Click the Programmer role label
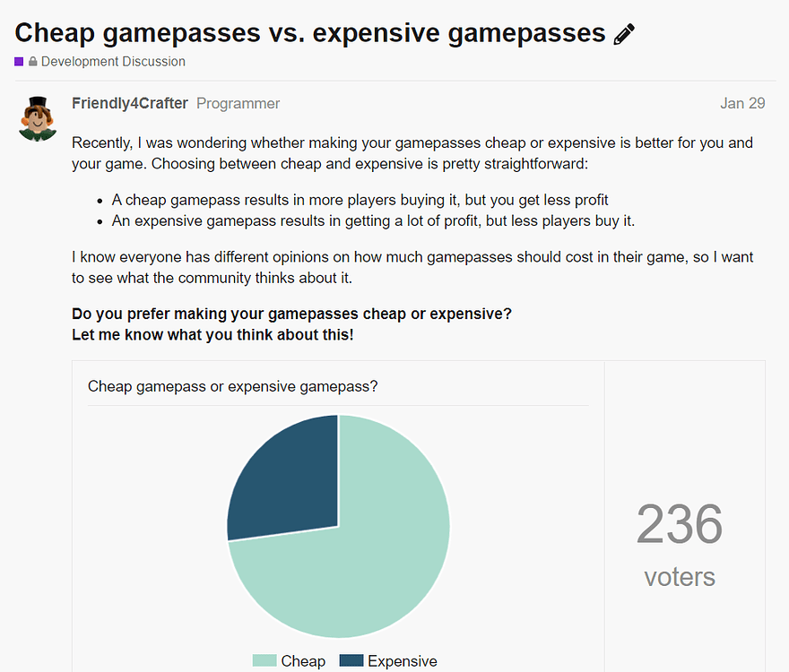The height and width of the screenshot is (672, 789). [x=238, y=103]
